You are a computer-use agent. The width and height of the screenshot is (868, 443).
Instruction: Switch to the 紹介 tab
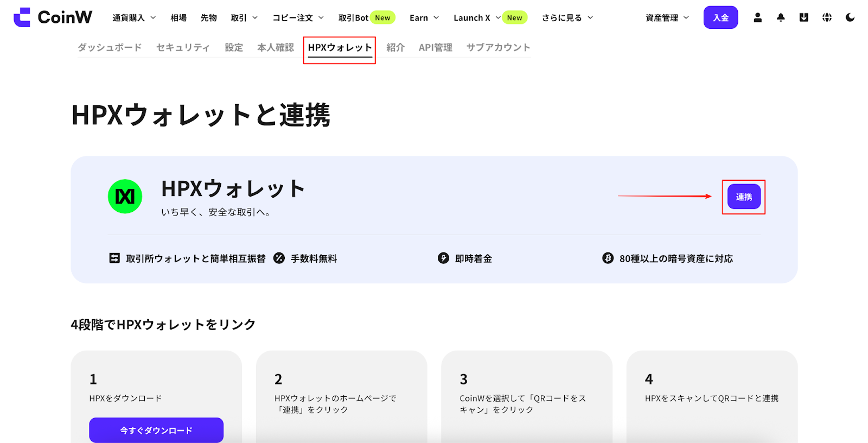(395, 47)
